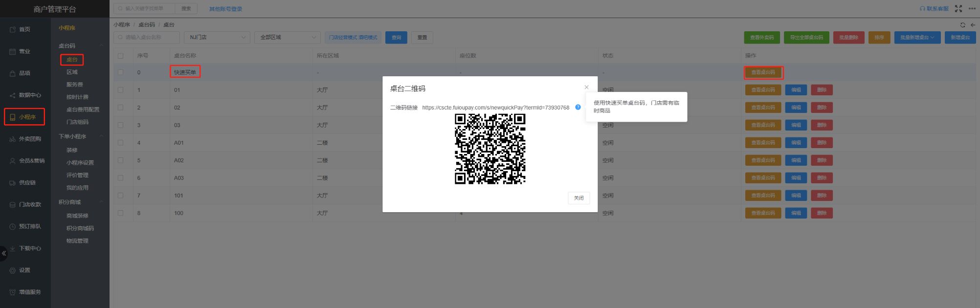The height and width of the screenshot is (308, 980).
Task: Open 小程序设置 submenu item
Action: click(x=80, y=163)
